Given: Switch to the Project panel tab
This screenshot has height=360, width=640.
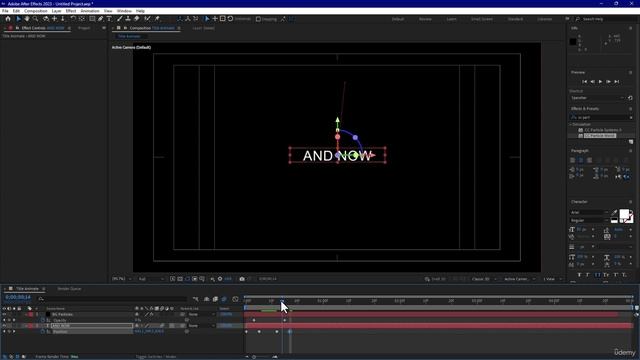Looking at the screenshot, I should pos(84,28).
